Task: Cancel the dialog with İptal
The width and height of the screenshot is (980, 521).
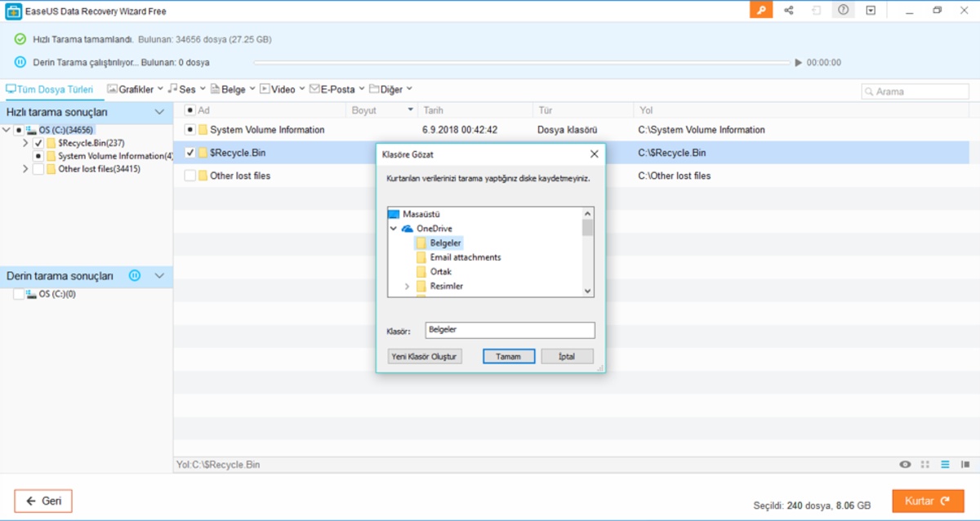Action: click(567, 357)
